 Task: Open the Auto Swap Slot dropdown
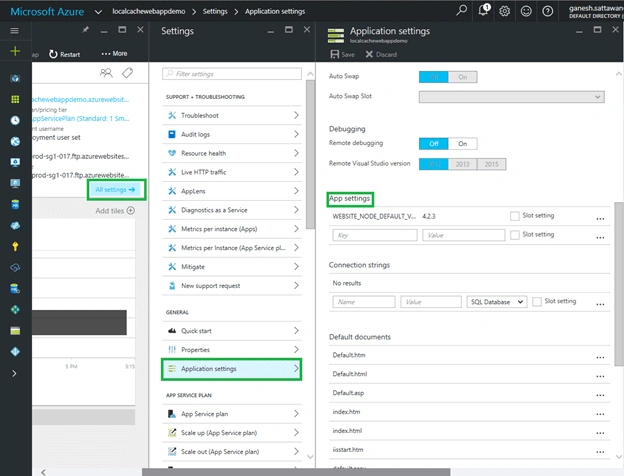[x=511, y=97]
